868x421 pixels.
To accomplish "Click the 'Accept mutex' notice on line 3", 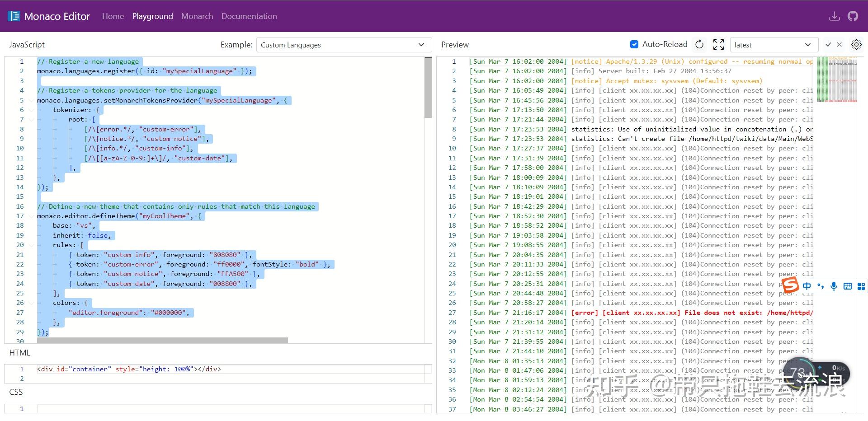I will point(666,81).
